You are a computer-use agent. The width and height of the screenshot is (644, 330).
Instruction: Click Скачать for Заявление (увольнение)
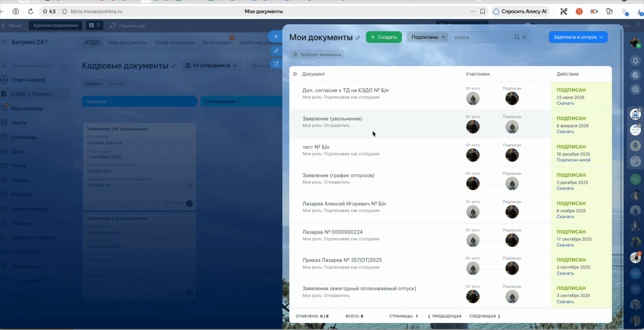point(565,132)
